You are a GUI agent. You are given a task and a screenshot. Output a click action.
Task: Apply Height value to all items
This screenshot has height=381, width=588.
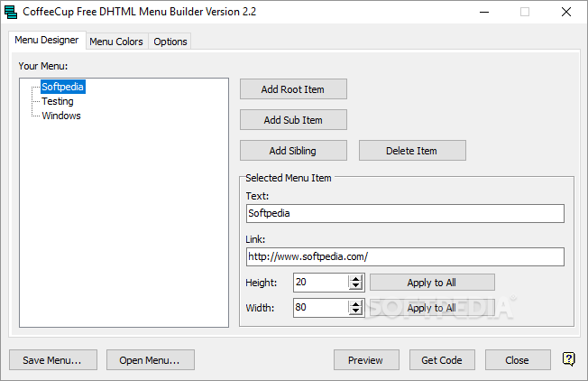pyautogui.click(x=432, y=283)
